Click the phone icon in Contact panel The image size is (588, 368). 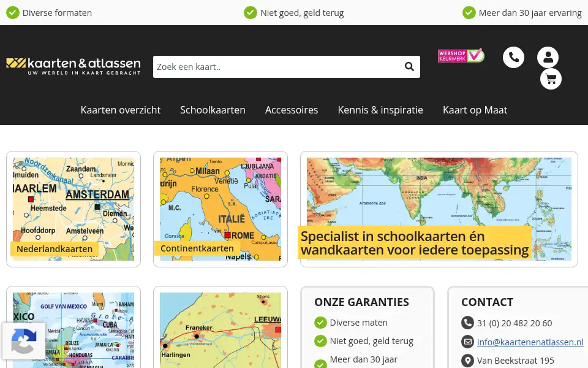[x=467, y=323]
